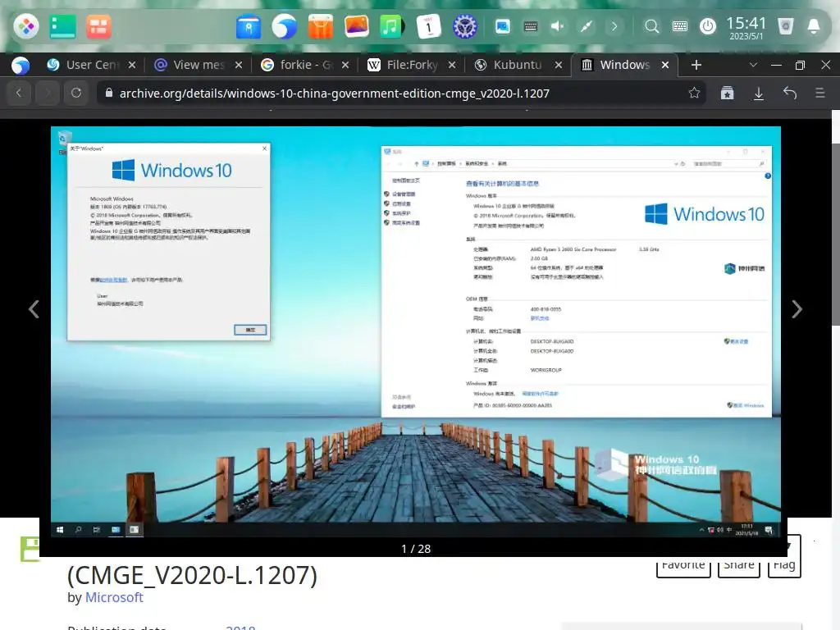Launch the green music player icon
The height and width of the screenshot is (630, 840).
tap(392, 26)
